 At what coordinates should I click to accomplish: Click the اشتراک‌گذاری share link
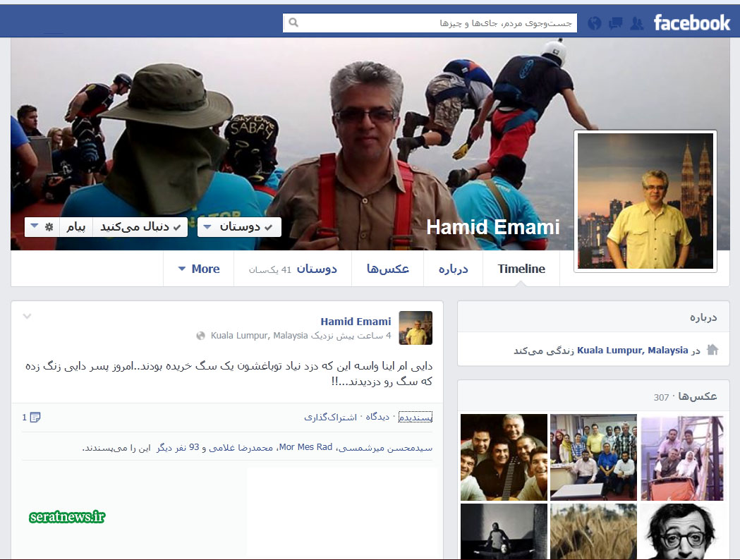click(x=330, y=417)
